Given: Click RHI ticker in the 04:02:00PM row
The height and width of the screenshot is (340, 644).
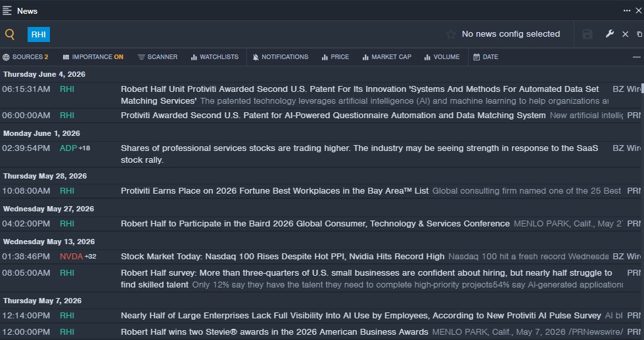Looking at the screenshot, I should (67, 224).
